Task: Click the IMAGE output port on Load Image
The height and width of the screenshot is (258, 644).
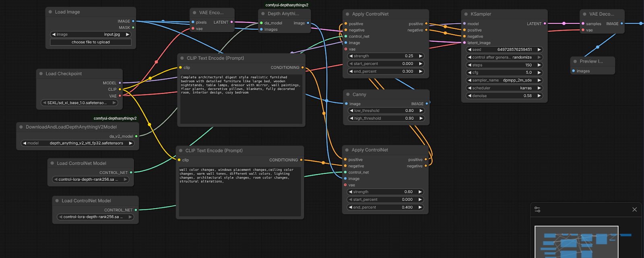Action: point(133,21)
